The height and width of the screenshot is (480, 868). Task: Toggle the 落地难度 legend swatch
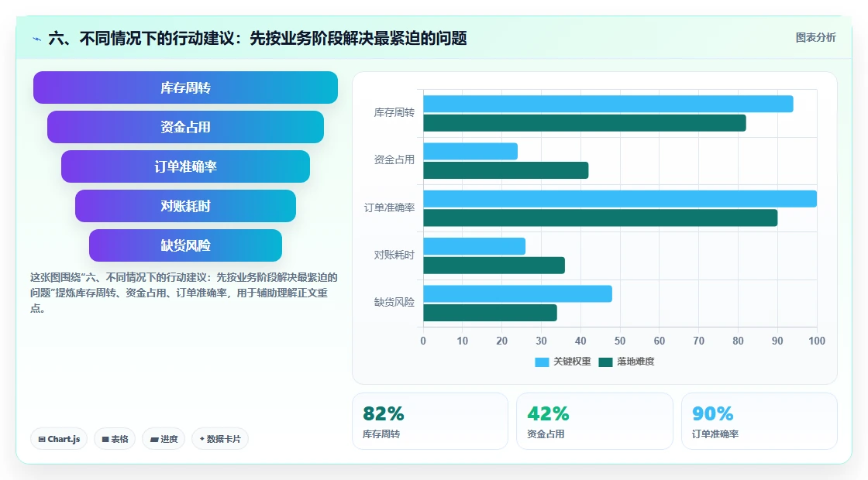click(x=605, y=362)
